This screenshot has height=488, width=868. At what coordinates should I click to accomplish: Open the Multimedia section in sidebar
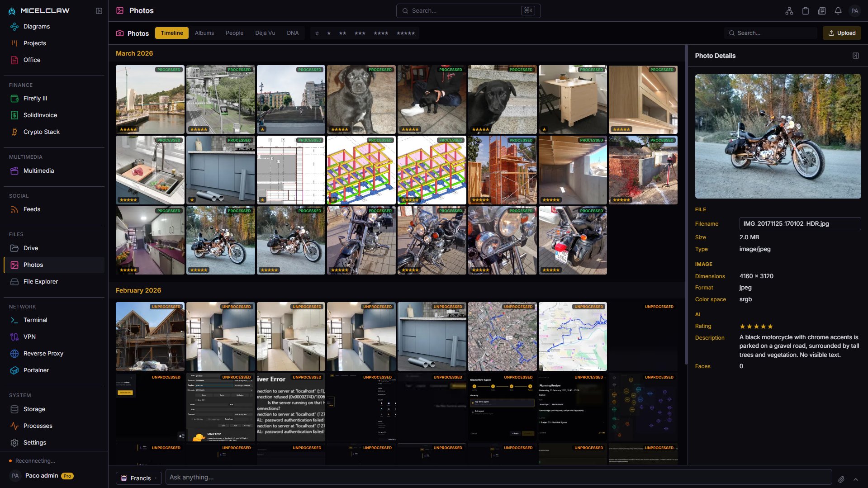[x=38, y=171]
